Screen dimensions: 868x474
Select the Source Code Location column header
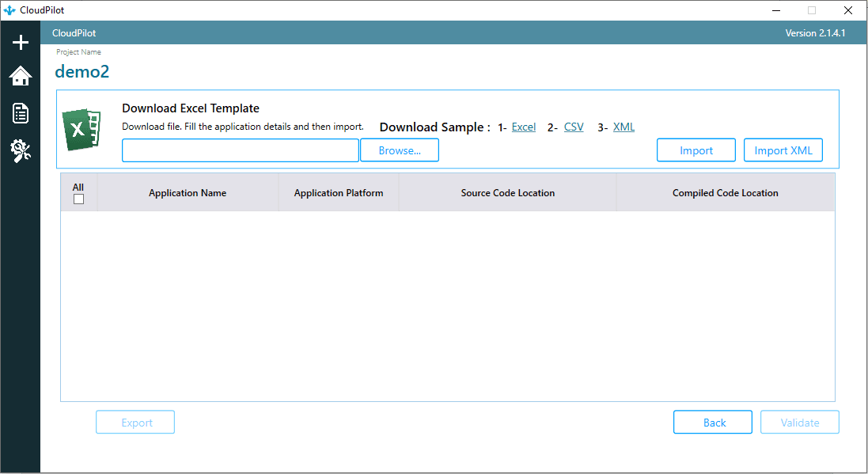[x=508, y=193]
